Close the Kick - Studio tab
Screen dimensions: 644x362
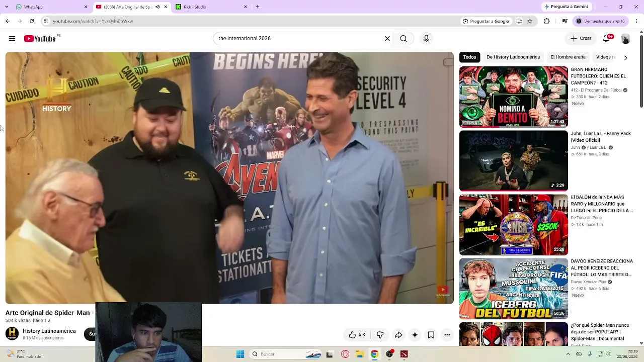point(246,7)
